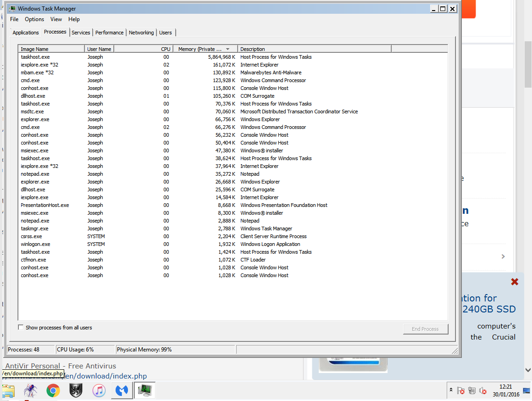Click the sort arrow on Memory column

(227, 49)
